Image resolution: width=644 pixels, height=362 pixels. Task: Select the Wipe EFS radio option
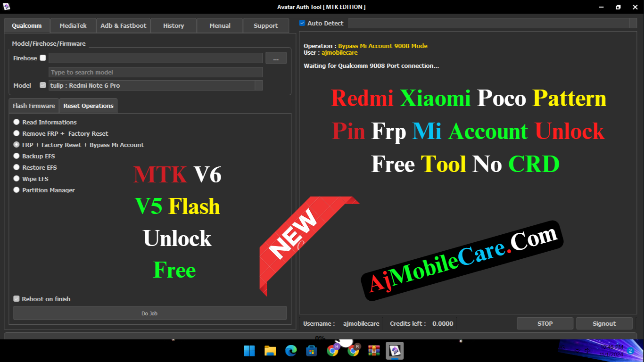(17, 179)
